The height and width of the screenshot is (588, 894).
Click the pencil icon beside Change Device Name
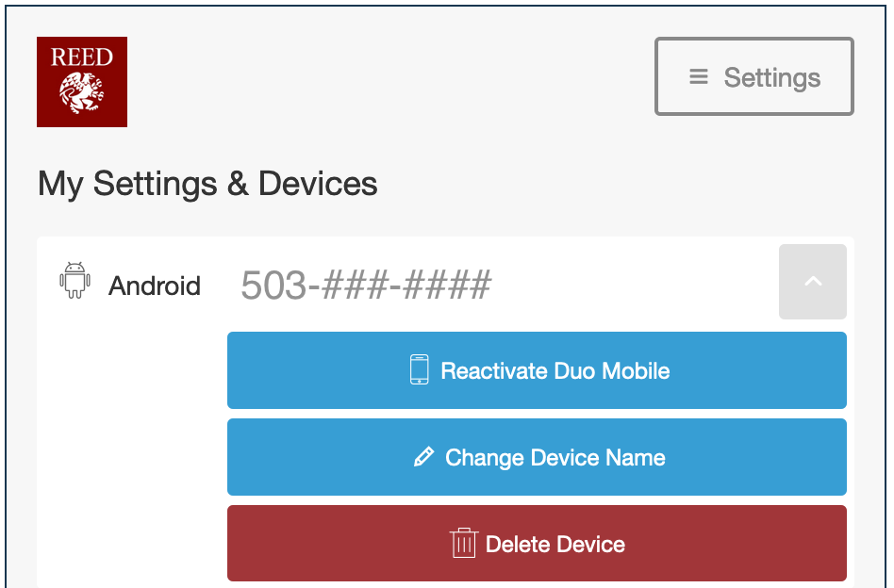coord(424,457)
